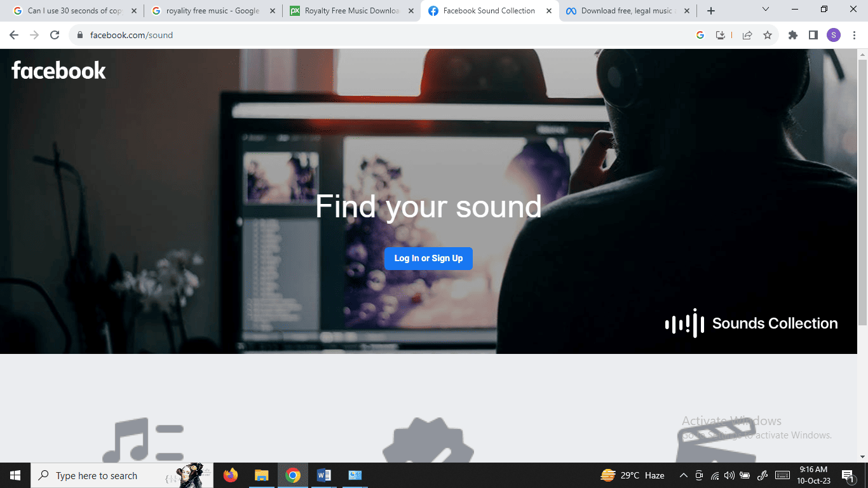Open the volume control icon

tap(729, 475)
